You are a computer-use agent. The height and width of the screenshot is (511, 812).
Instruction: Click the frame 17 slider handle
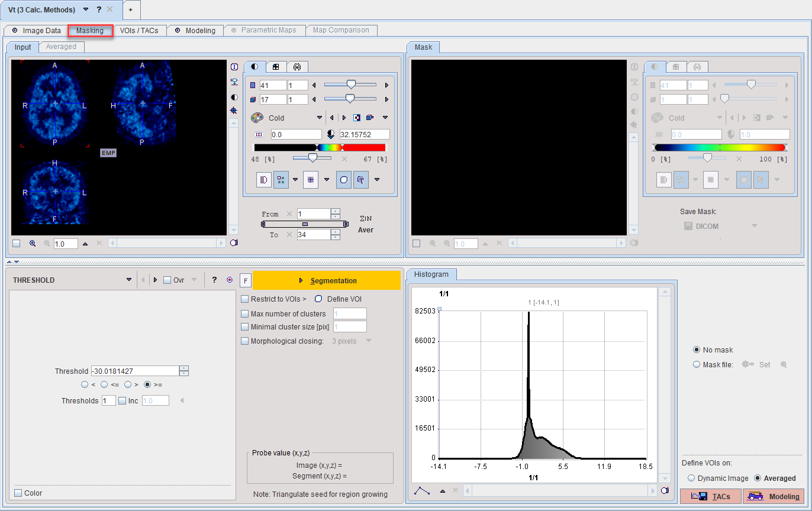coord(350,99)
